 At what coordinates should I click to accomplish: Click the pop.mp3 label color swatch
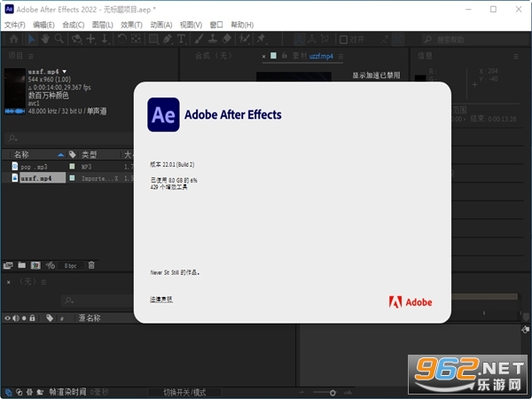click(x=72, y=167)
